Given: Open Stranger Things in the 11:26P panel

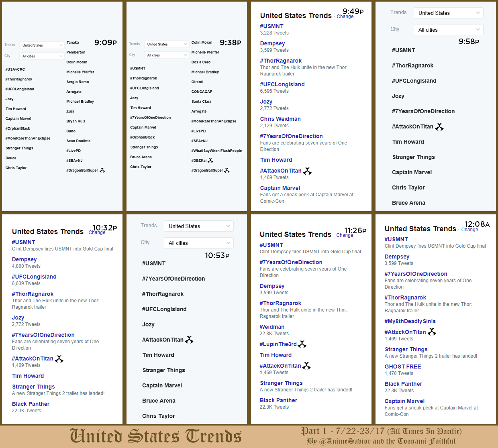Looking at the screenshot, I should tap(281, 383).
